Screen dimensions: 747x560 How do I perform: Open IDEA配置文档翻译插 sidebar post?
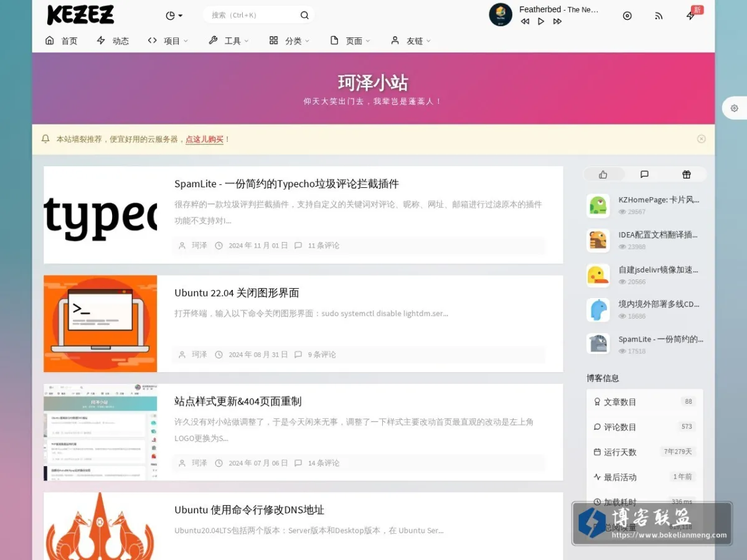(x=658, y=235)
